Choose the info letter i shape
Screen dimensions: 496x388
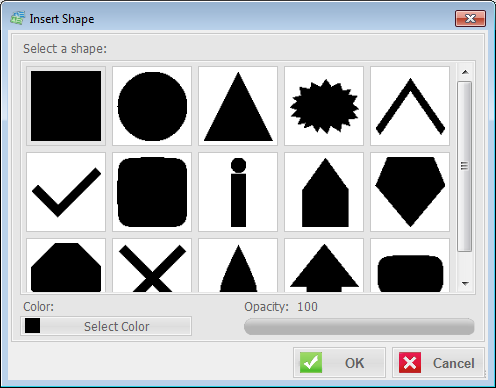click(x=238, y=192)
